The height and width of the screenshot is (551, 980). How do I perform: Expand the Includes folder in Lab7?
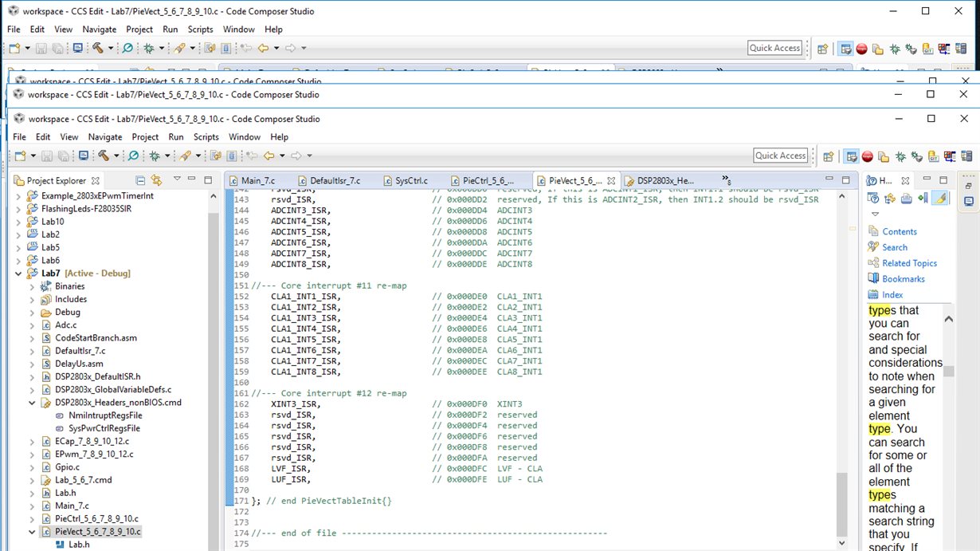click(33, 300)
